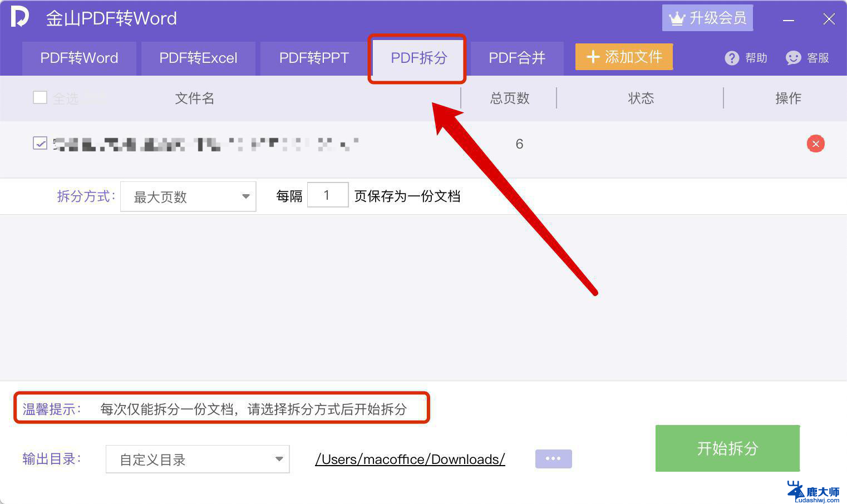Click the 开始拆分 button
The height and width of the screenshot is (504, 847).
pyautogui.click(x=727, y=448)
